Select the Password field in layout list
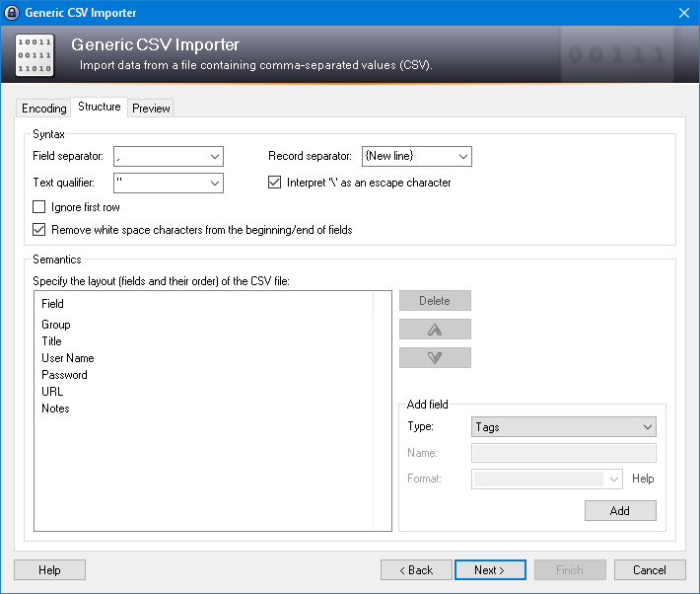The image size is (700, 594). pos(64,375)
